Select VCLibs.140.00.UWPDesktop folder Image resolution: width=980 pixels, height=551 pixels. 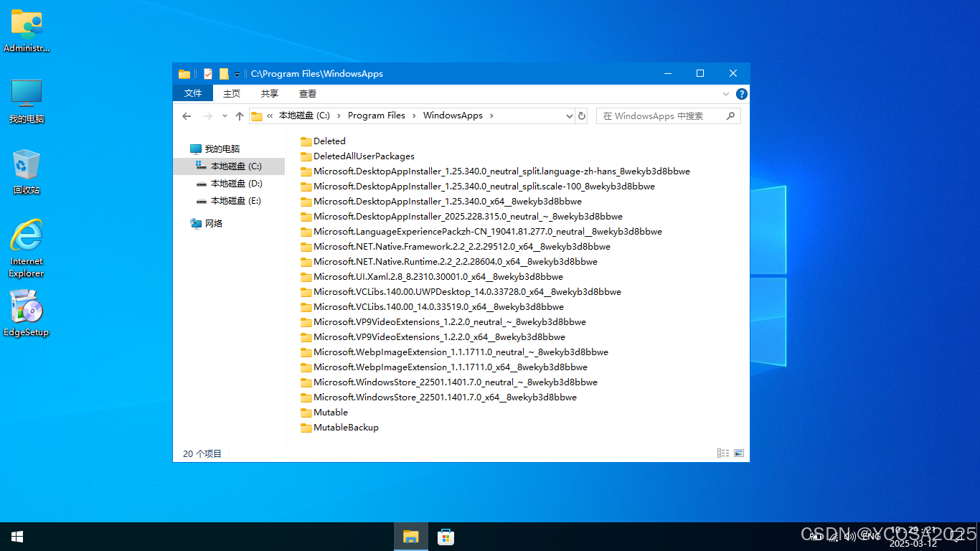(461, 292)
